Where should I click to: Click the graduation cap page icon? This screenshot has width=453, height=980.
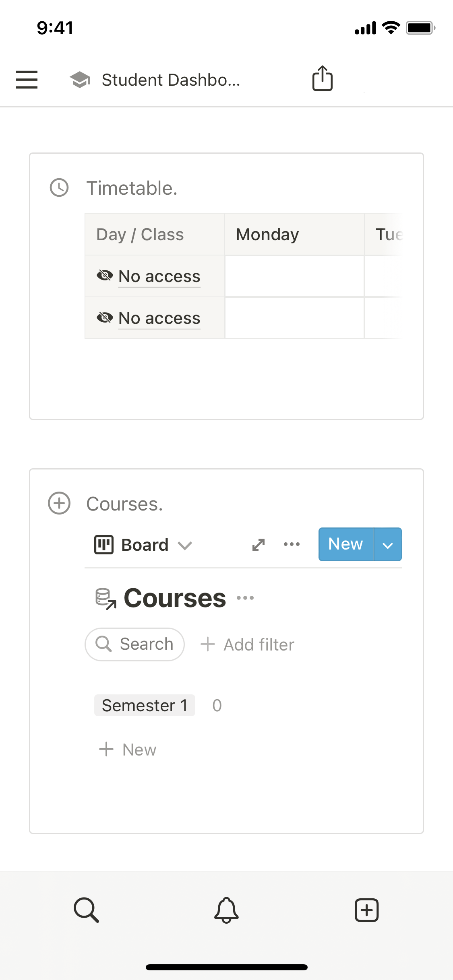tap(80, 80)
